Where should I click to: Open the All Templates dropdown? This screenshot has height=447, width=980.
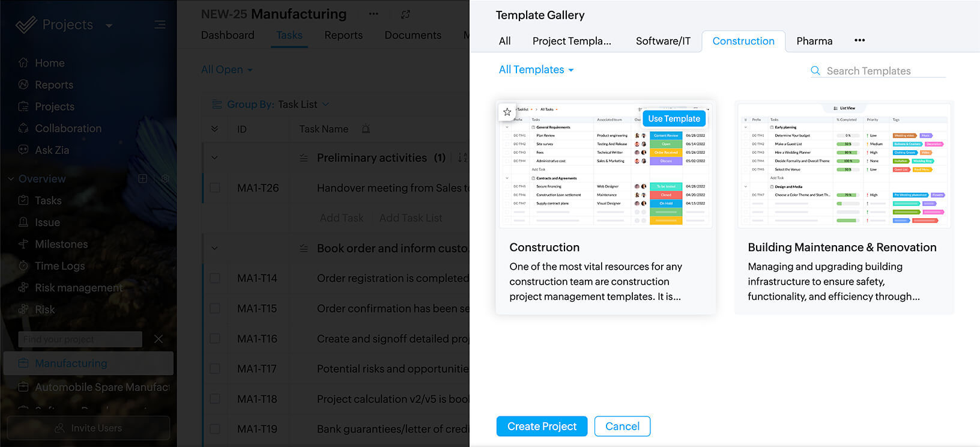point(535,69)
